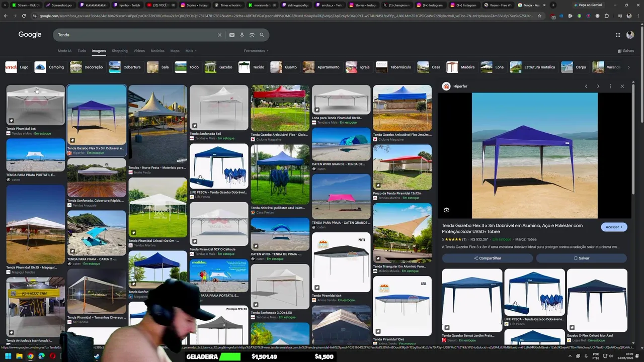Expand the Ferramentas dropdown
Image resolution: width=644 pixels, height=362 pixels.
(x=256, y=51)
